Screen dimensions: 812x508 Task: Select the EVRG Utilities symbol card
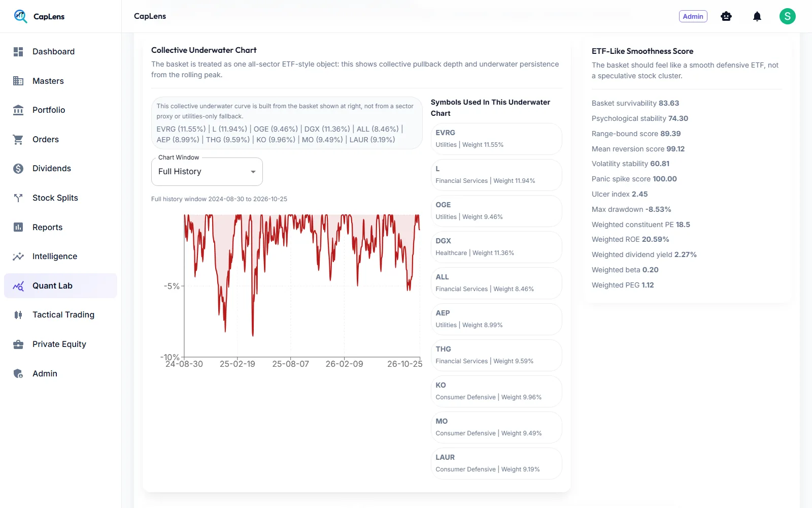click(x=496, y=139)
